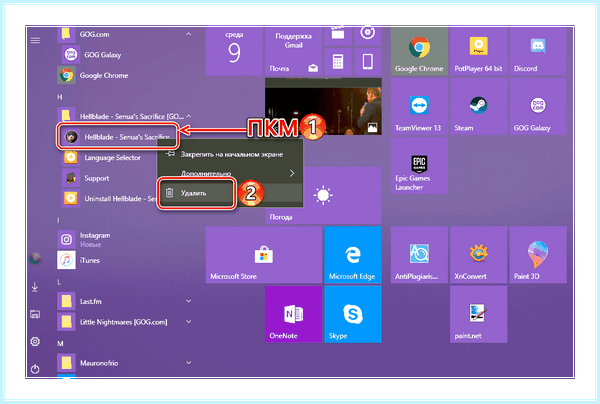Open the XnConvert tile

[478, 255]
